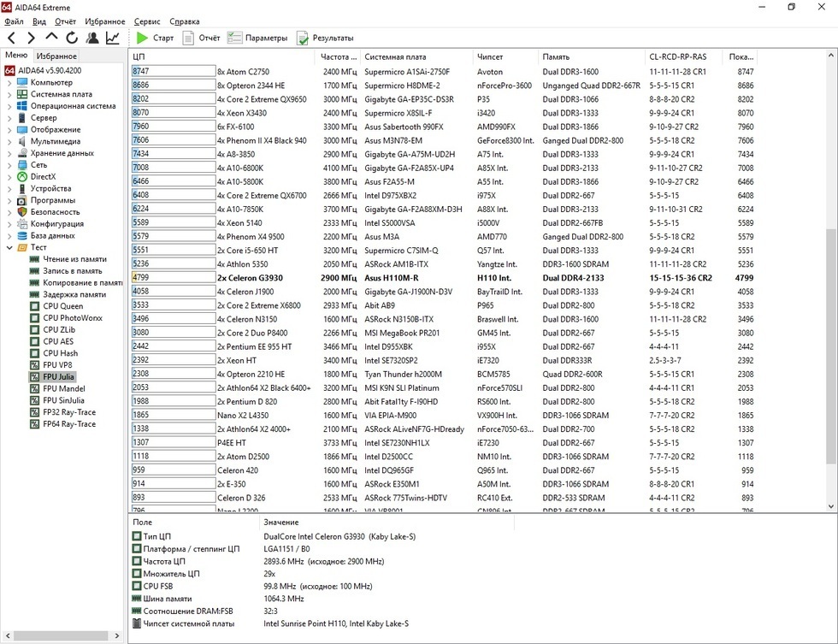Collapse the Тест tree node
The width and height of the screenshot is (838, 644).
(x=9, y=247)
